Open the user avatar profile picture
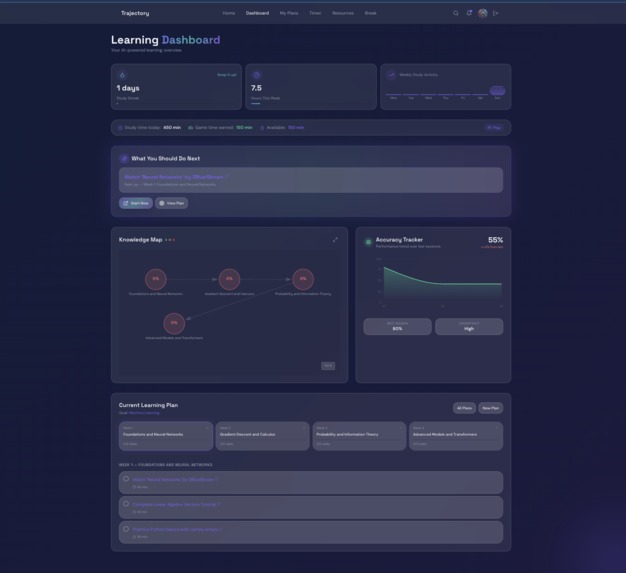The image size is (626, 573). 483,13
